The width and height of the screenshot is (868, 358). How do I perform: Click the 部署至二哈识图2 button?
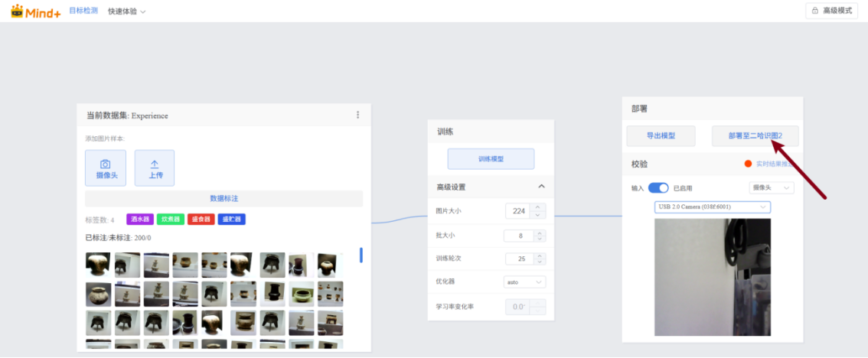755,136
